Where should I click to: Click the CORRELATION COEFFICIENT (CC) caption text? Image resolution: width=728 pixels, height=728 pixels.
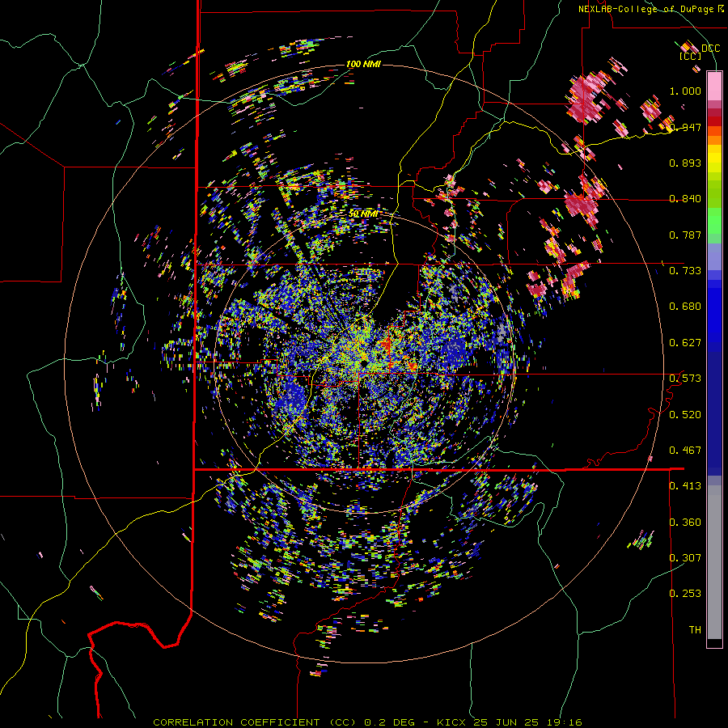[x=255, y=722]
